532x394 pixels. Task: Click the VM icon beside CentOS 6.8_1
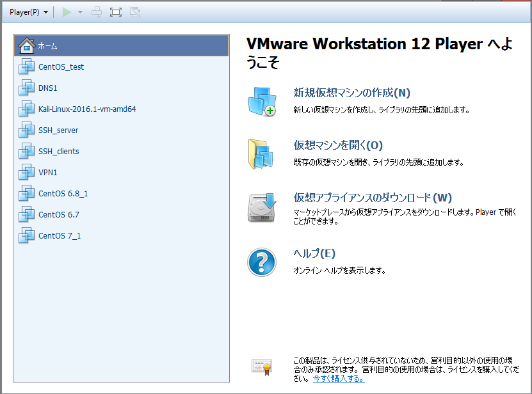tap(27, 193)
